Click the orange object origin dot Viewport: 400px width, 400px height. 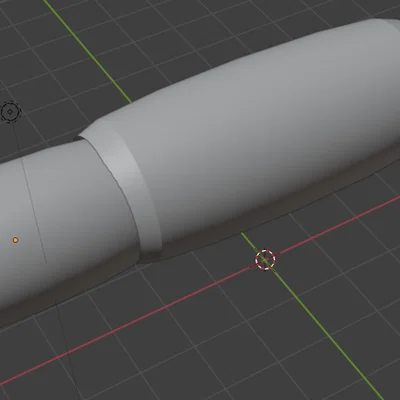(x=15, y=240)
